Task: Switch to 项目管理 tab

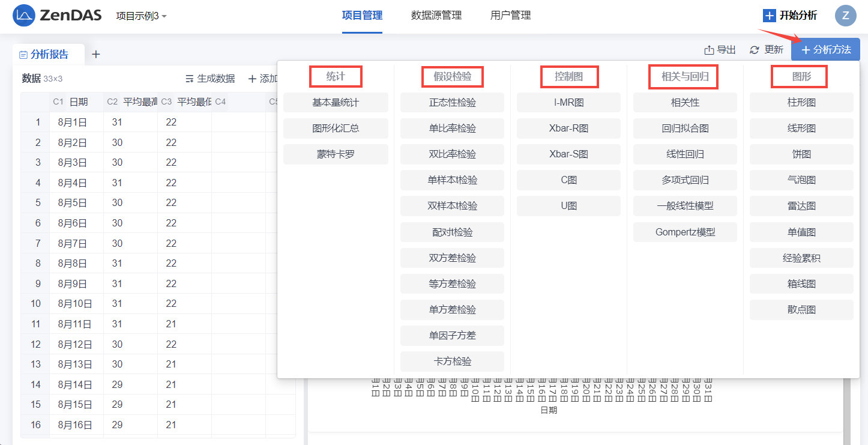Action: tap(362, 16)
